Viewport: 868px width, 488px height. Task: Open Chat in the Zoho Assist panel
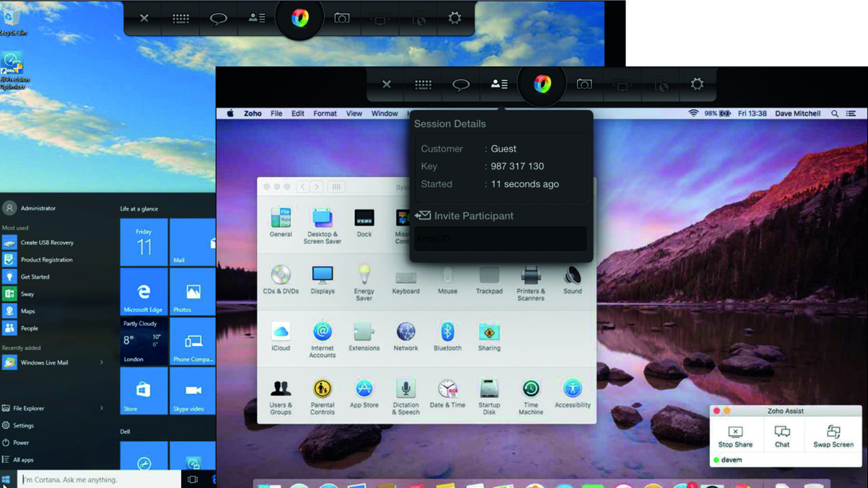tap(782, 436)
